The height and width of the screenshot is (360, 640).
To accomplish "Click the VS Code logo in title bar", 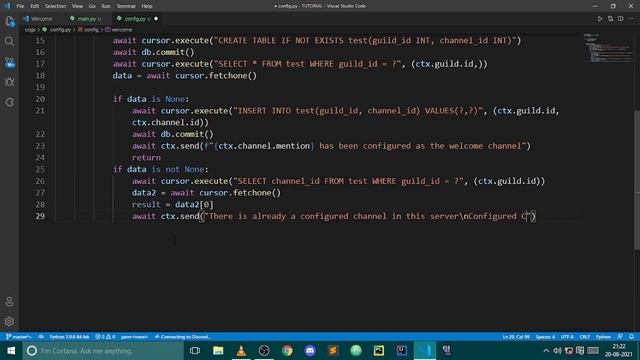I will click(7, 6).
